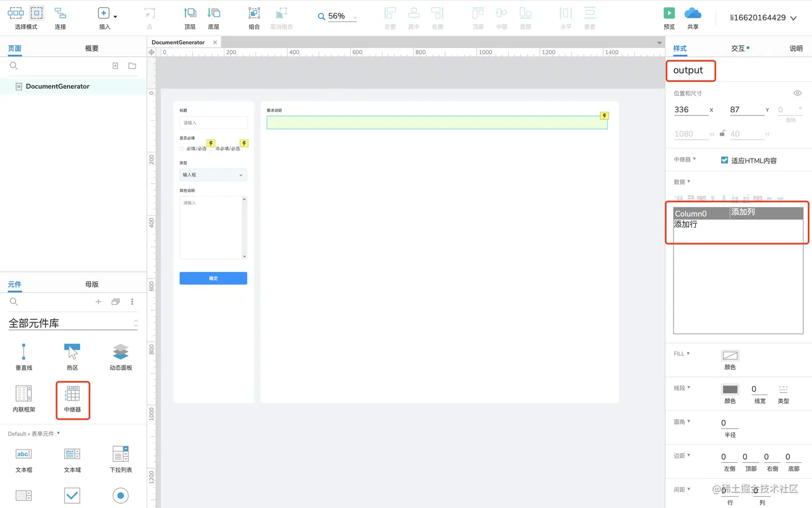Align top using the 顶部 toolbar icon
The image size is (812, 508).
[478, 13]
